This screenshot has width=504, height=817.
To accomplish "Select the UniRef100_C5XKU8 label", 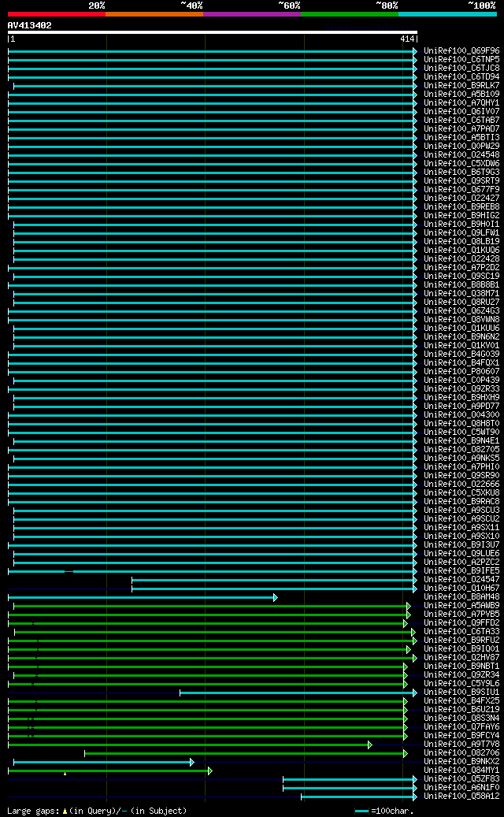I will [x=461, y=492].
